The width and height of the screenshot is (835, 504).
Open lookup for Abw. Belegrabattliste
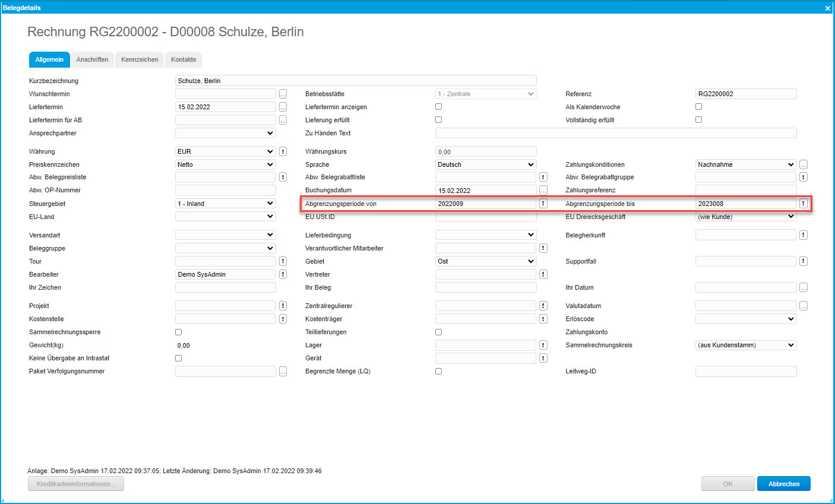(x=543, y=177)
